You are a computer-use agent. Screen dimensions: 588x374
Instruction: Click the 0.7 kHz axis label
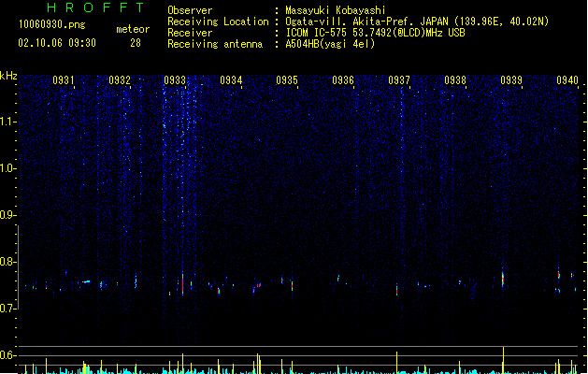[x=8, y=309]
